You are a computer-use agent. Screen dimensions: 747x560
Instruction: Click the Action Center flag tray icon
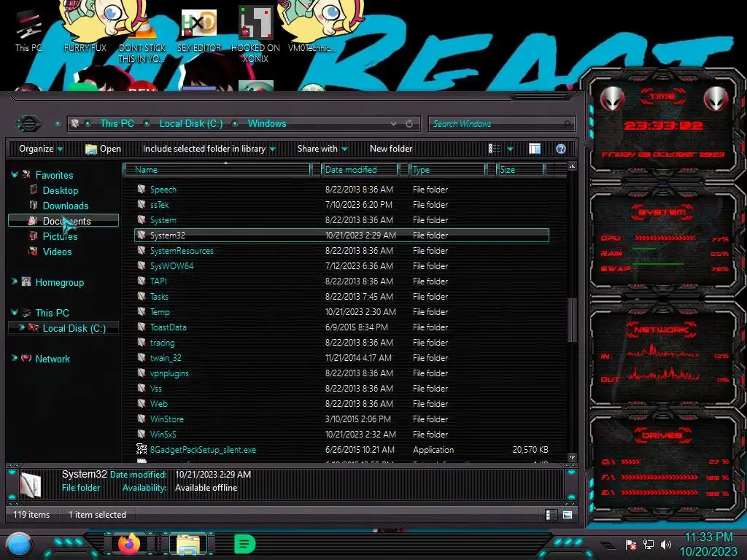pos(631,544)
